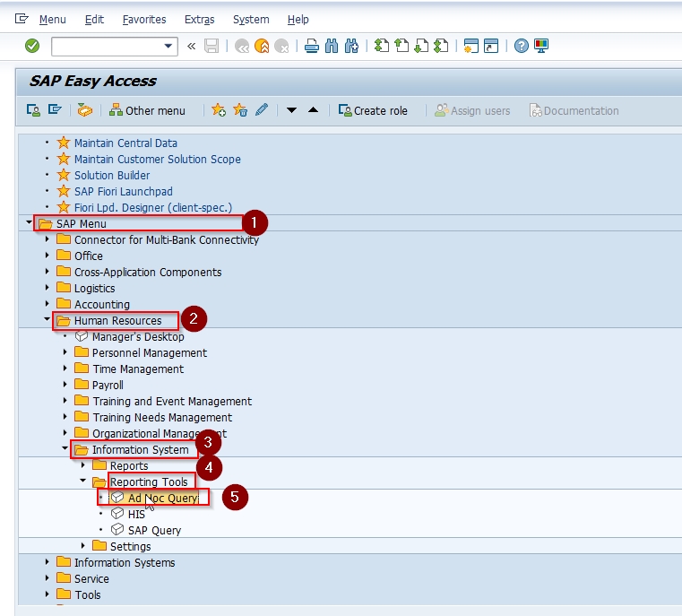Expand the Personnel Management folder

[65, 352]
